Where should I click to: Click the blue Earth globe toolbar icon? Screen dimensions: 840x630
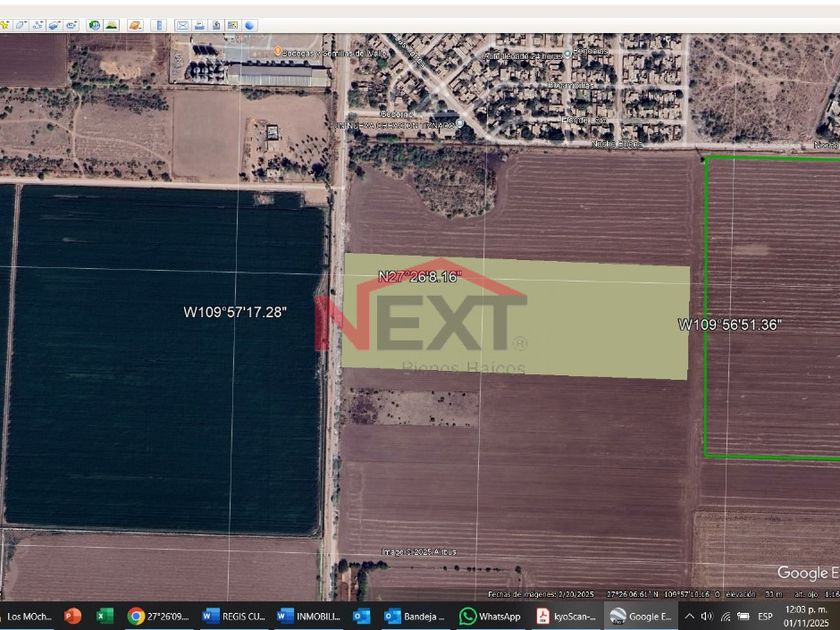[x=250, y=25]
